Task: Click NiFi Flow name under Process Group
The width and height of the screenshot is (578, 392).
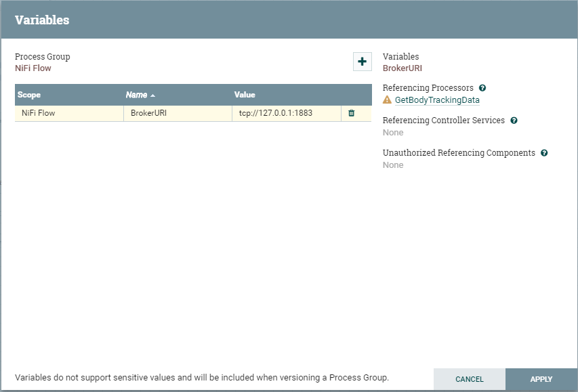Action: pos(33,68)
